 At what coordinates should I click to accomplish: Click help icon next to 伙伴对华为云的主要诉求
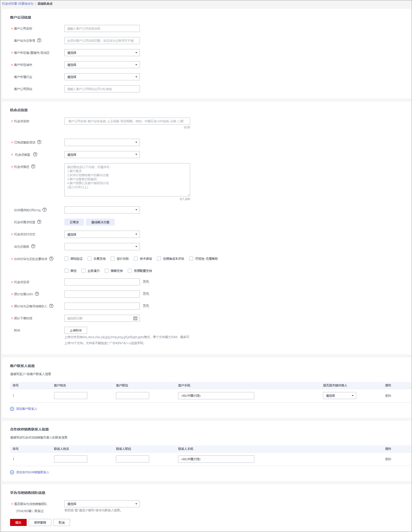coord(51,259)
